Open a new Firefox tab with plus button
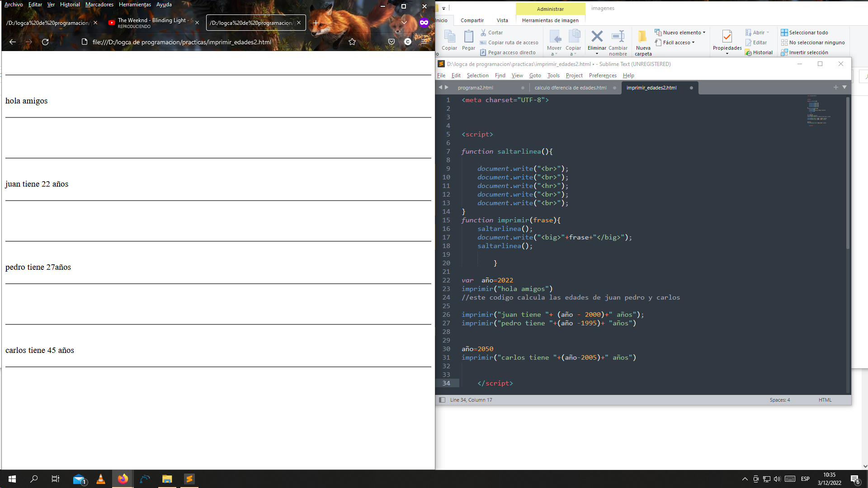868x488 pixels. click(x=316, y=23)
